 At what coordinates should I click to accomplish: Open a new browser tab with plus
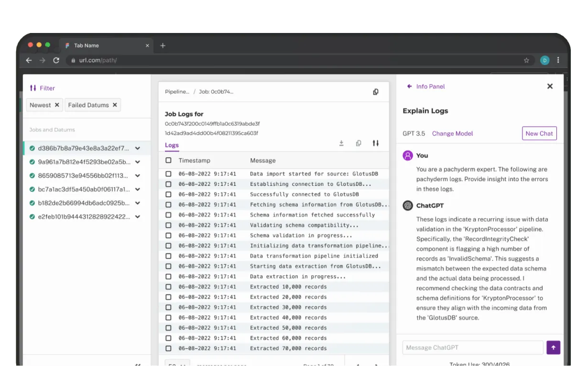[x=163, y=45]
